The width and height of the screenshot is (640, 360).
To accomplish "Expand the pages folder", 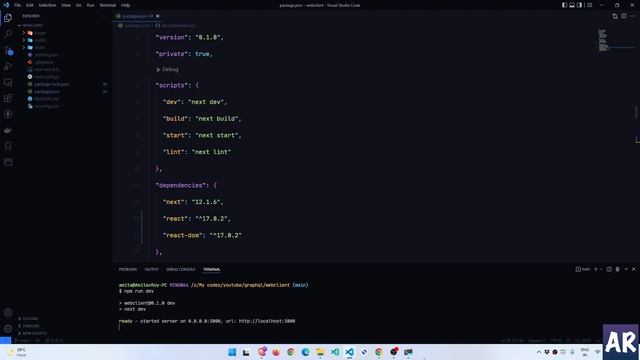I will [36, 33].
